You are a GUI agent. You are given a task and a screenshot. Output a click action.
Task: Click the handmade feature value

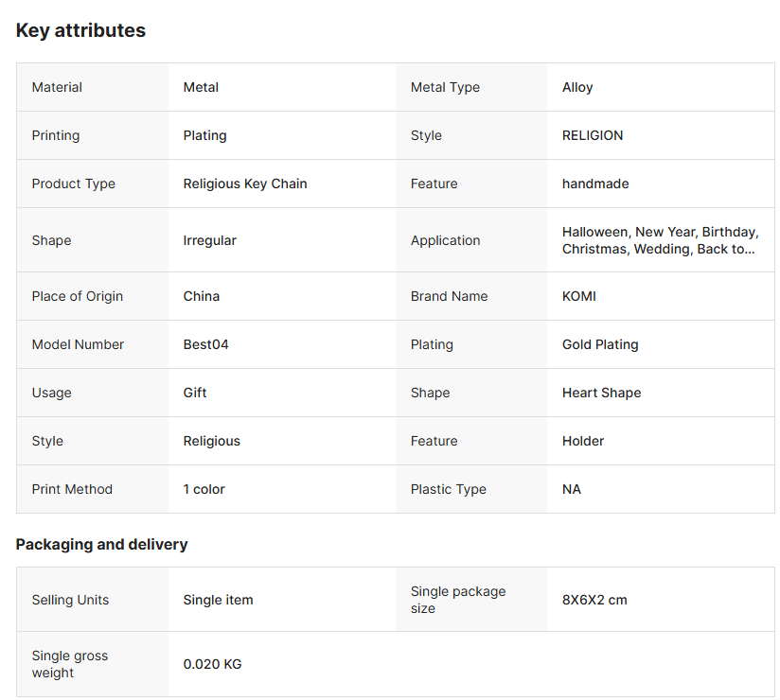click(594, 184)
